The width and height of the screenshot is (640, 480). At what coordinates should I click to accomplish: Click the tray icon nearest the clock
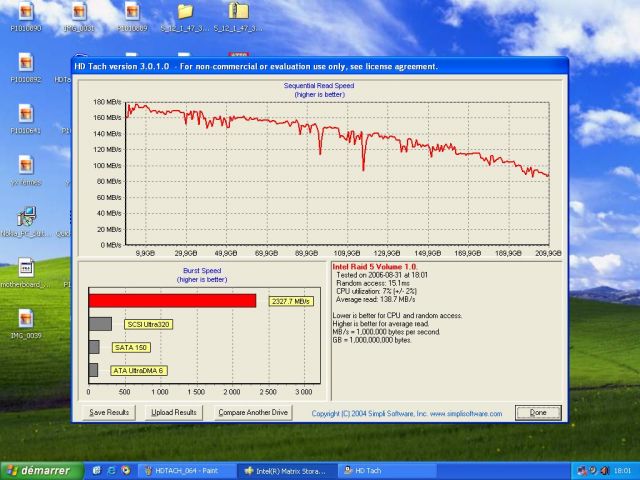point(604,471)
